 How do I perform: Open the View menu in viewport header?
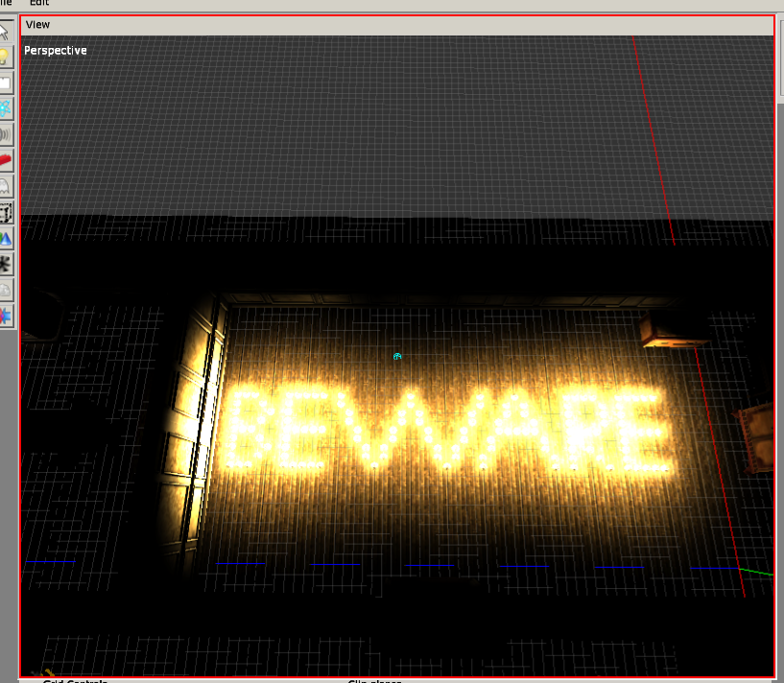tap(38, 24)
